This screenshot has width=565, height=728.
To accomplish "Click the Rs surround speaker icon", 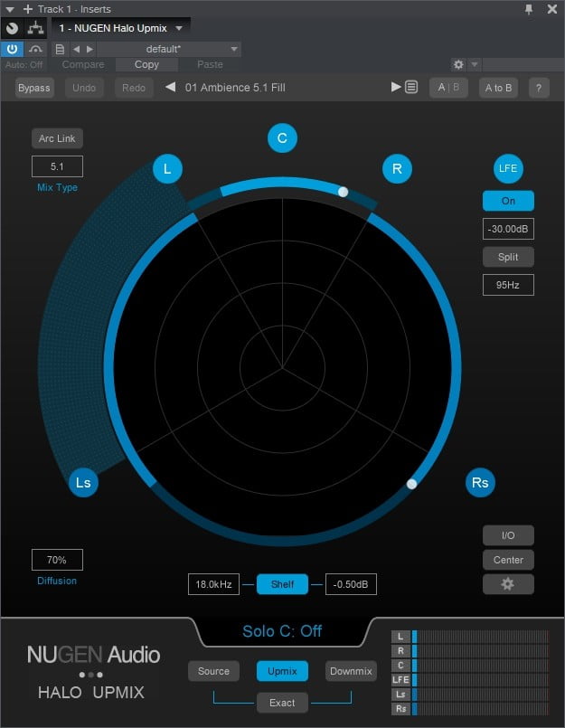I will [x=480, y=482].
